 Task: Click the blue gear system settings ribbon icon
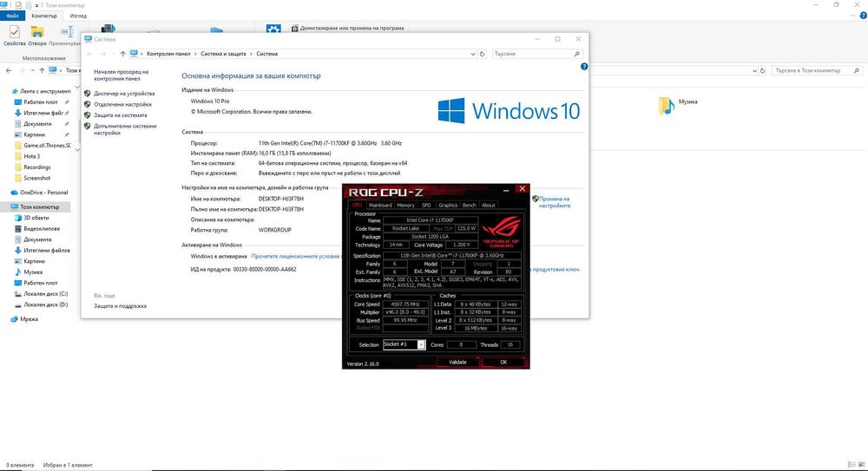[x=273, y=29]
